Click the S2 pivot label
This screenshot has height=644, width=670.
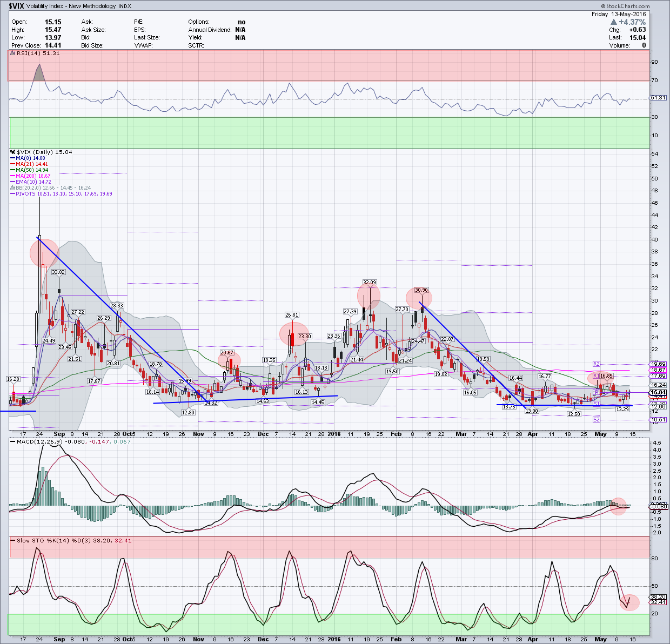pos(597,419)
